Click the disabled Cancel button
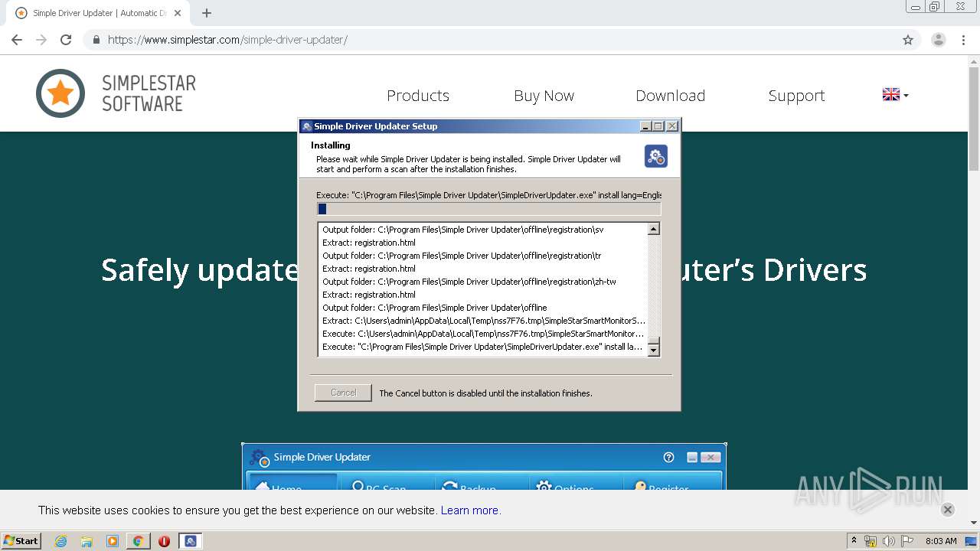The width and height of the screenshot is (980, 551). (x=343, y=393)
